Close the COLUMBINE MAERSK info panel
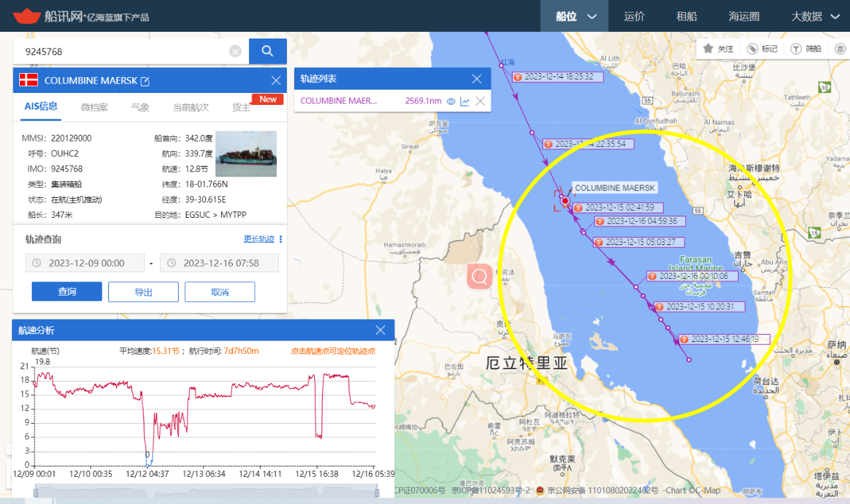The width and height of the screenshot is (850, 504). coord(276,80)
